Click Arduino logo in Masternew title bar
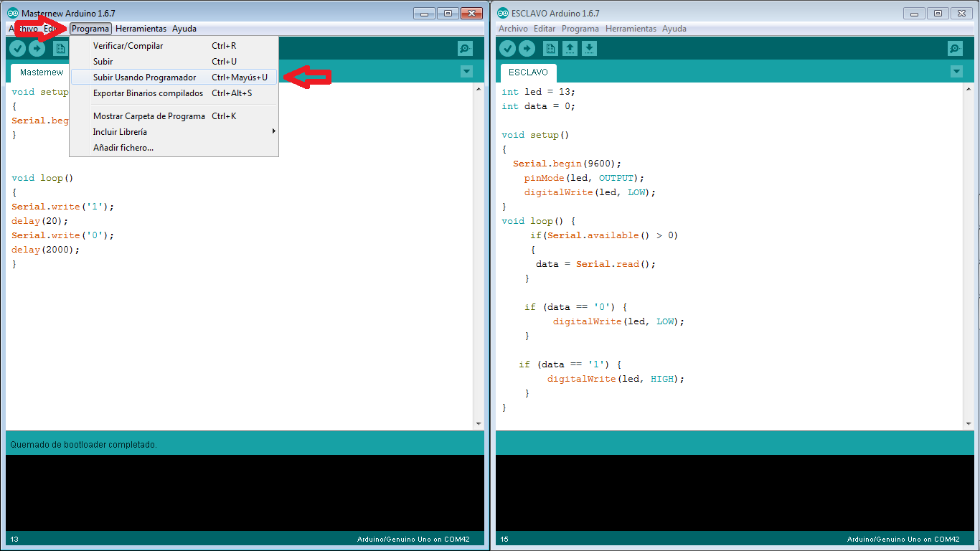 pyautogui.click(x=13, y=13)
